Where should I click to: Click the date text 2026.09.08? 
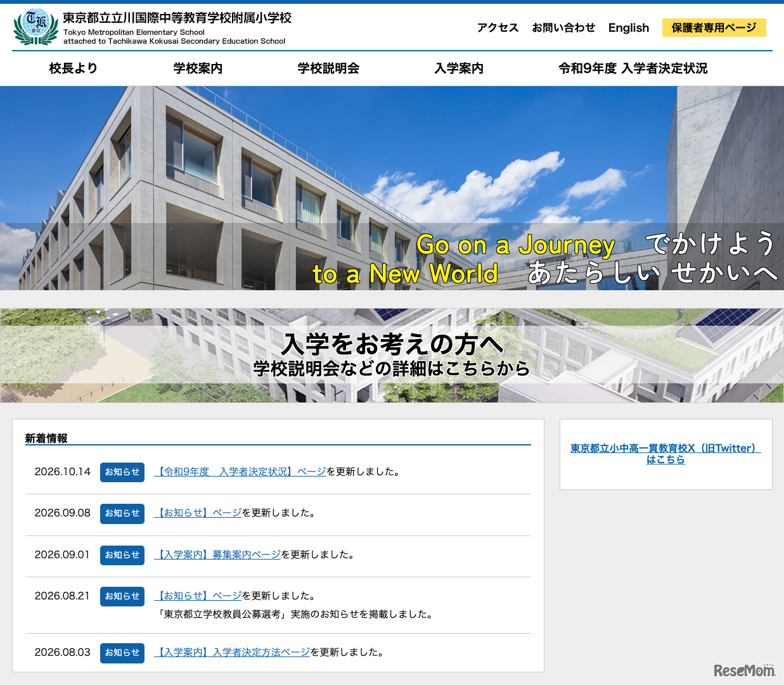(63, 513)
